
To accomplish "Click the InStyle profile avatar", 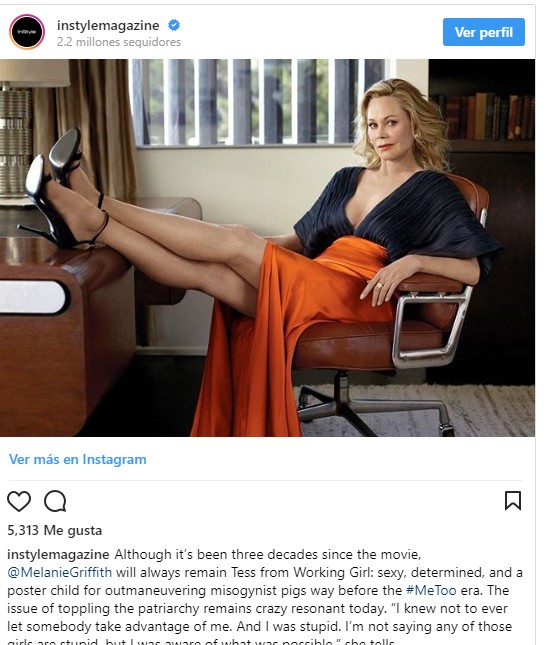I will point(27,32).
